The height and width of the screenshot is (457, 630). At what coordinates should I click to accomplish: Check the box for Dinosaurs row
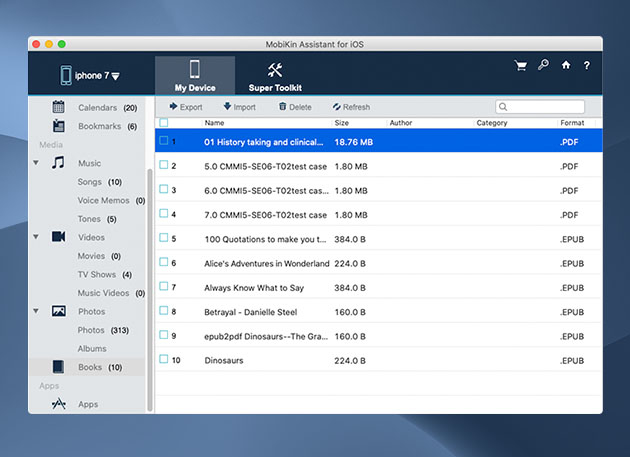164,359
